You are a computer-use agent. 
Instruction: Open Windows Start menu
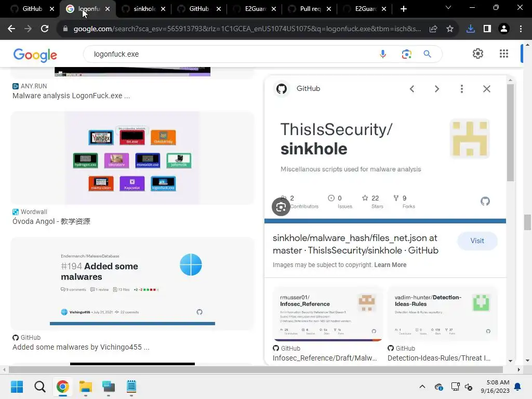coord(17,387)
